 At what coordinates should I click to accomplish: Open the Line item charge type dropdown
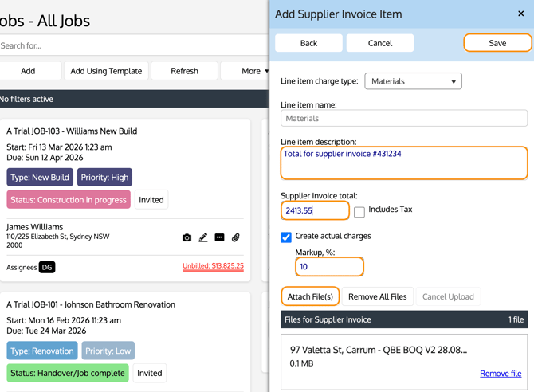[x=413, y=81]
